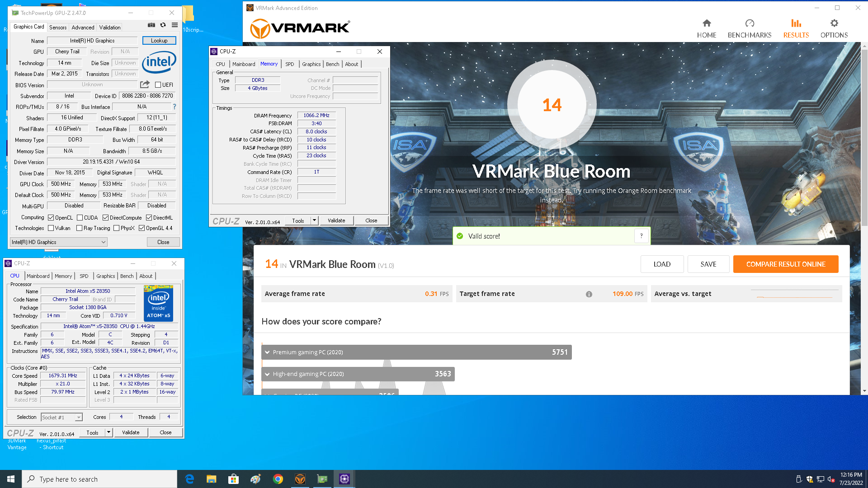868x488 pixels.
Task: Click Average vs. target chart
Action: (x=795, y=293)
